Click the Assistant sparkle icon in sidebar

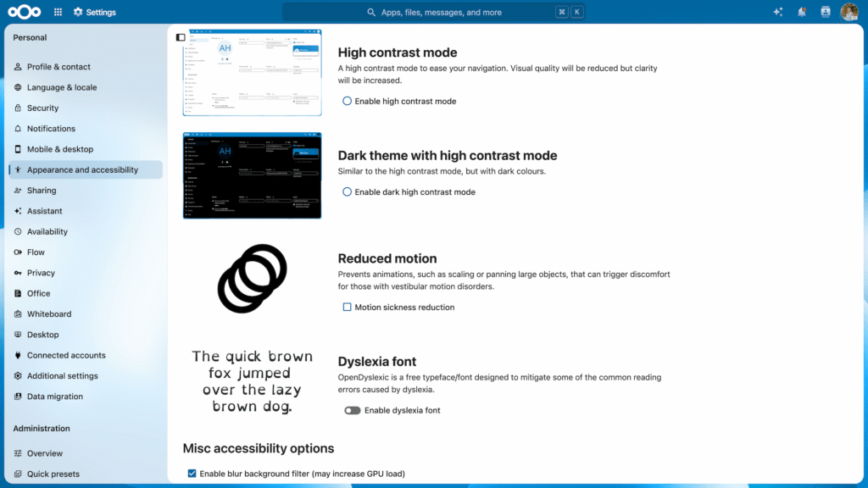pyautogui.click(x=18, y=211)
